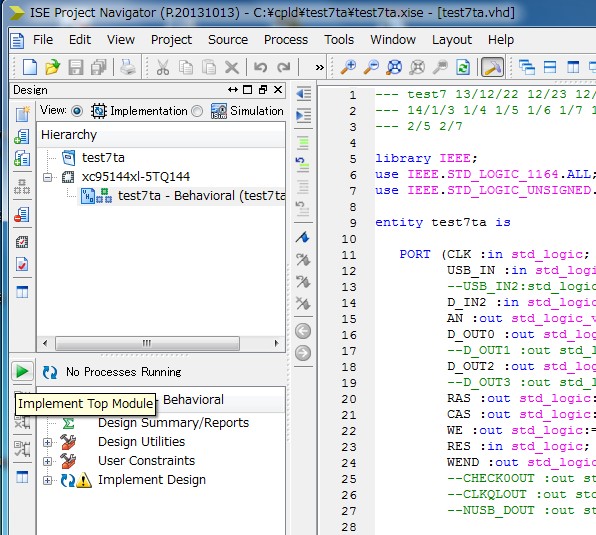Expand the User Constraints process node
The height and width of the screenshot is (535, 596).
coord(48,461)
